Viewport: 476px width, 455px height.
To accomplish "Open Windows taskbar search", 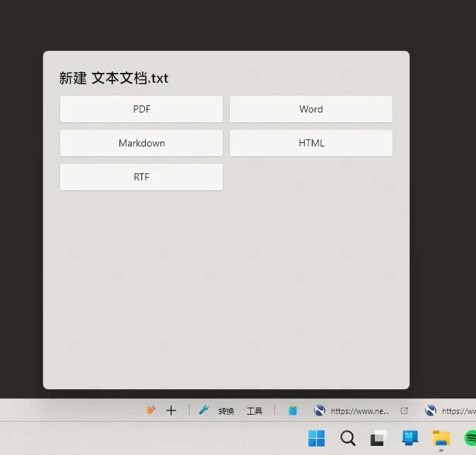I will (348, 438).
